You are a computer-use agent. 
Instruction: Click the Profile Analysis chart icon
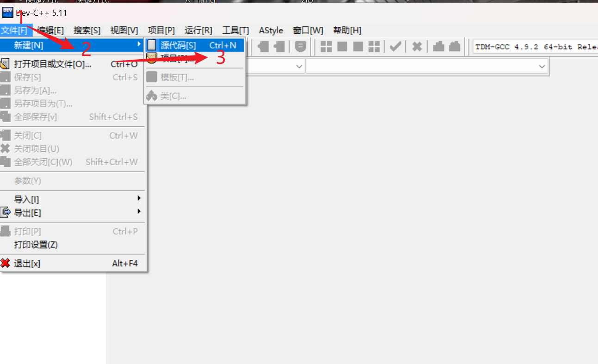pyautogui.click(x=438, y=46)
